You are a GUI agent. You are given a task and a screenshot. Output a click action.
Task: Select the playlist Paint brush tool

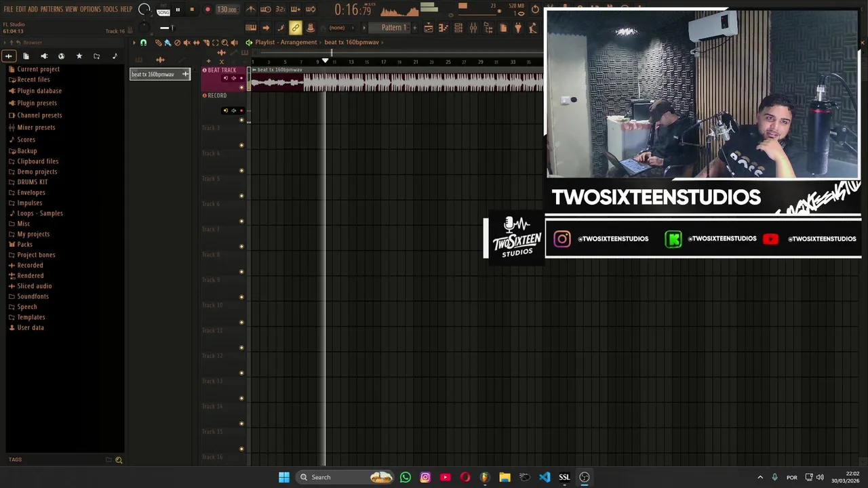[x=167, y=42]
